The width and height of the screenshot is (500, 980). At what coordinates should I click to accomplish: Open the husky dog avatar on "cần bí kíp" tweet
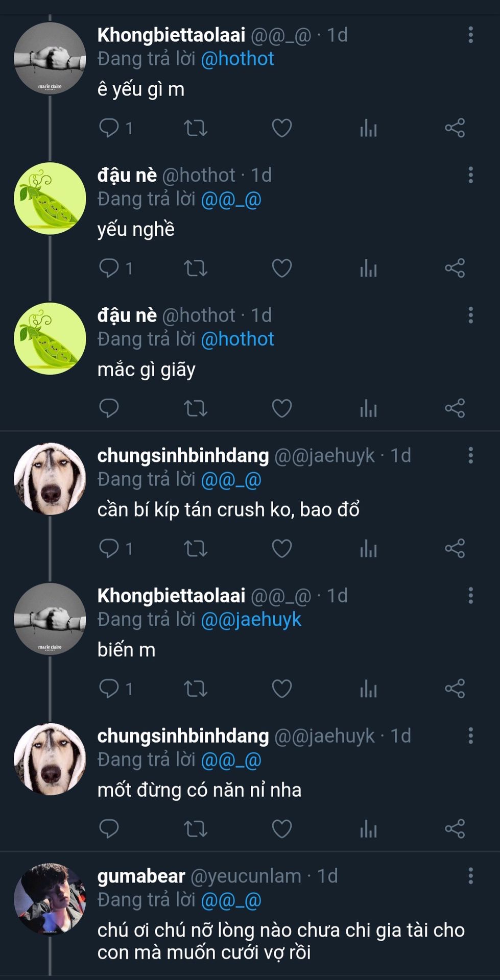[x=50, y=479]
